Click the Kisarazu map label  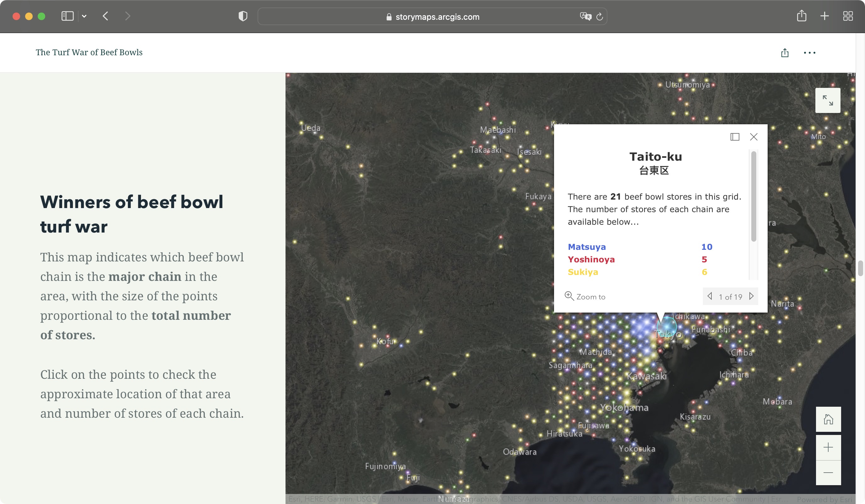click(x=695, y=417)
